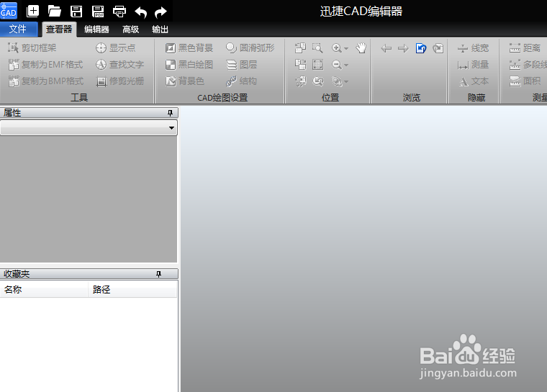
Task: Toggle 黑白绘图 mode
Action: [x=189, y=65]
